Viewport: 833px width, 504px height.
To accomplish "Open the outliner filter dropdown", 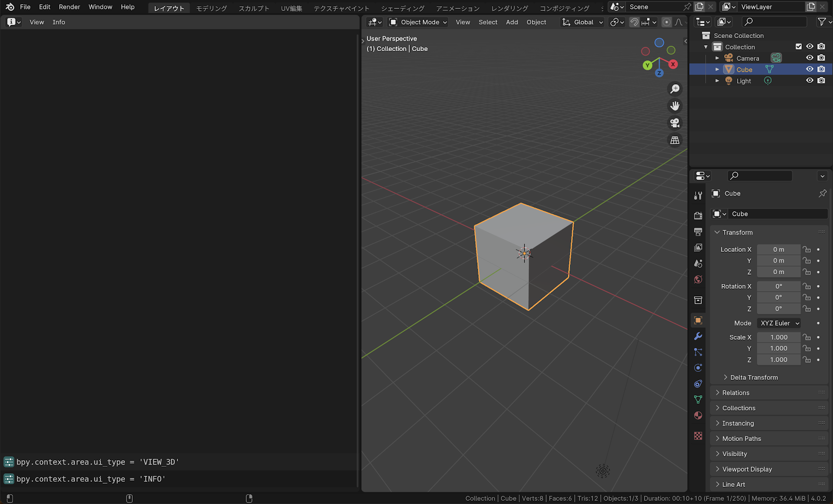I will click(824, 22).
